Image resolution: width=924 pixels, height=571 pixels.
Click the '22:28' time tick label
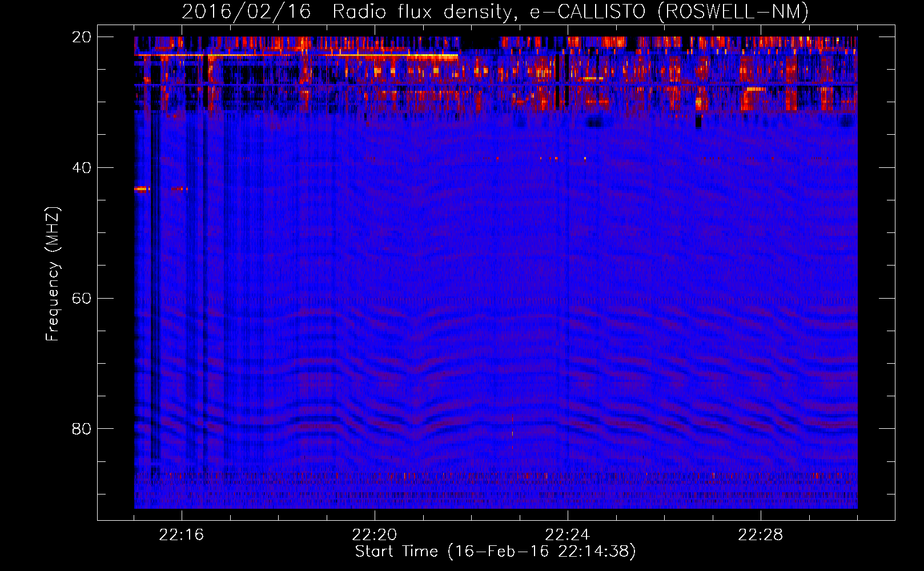[761, 535]
